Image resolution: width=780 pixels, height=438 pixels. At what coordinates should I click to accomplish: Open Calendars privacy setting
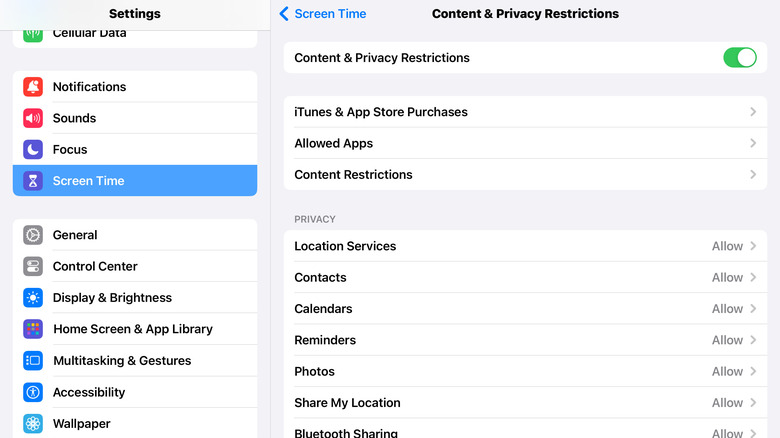[525, 309]
